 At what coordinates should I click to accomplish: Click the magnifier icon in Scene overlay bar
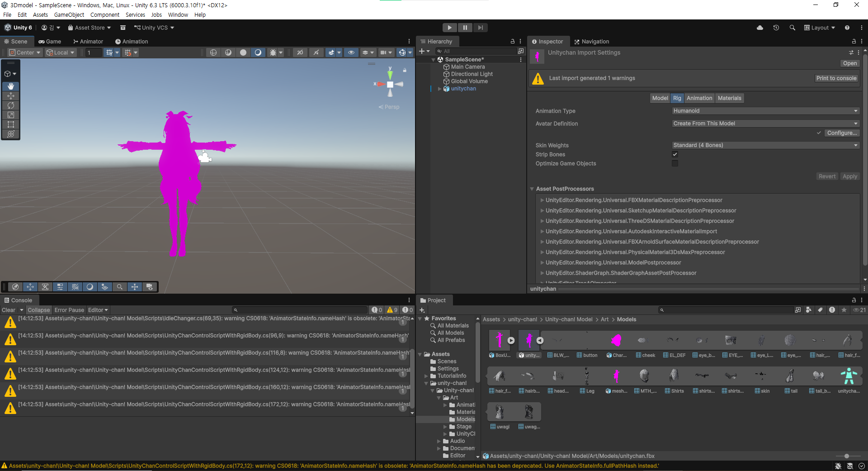tap(120, 287)
